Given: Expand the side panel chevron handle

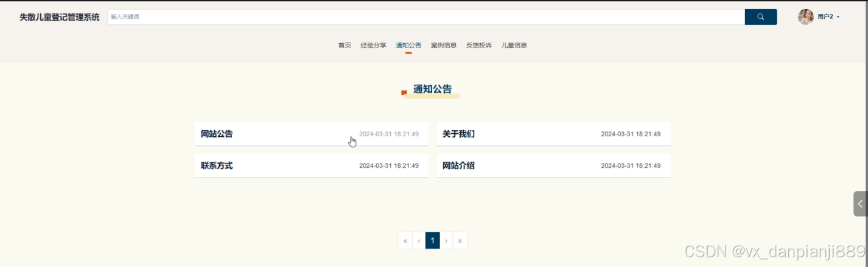Looking at the screenshot, I should (x=860, y=204).
